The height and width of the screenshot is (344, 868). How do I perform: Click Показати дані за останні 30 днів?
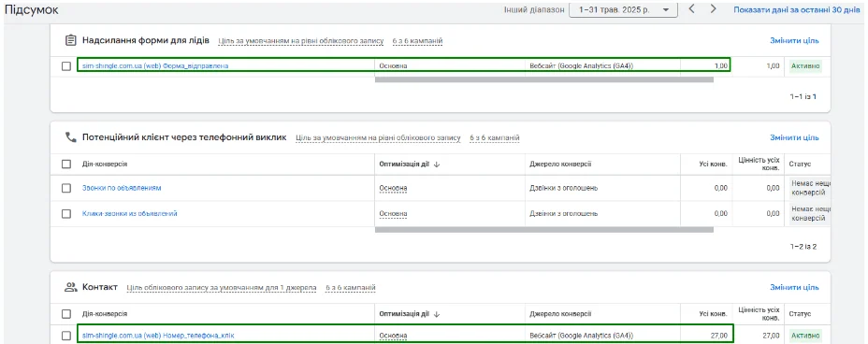(x=797, y=10)
